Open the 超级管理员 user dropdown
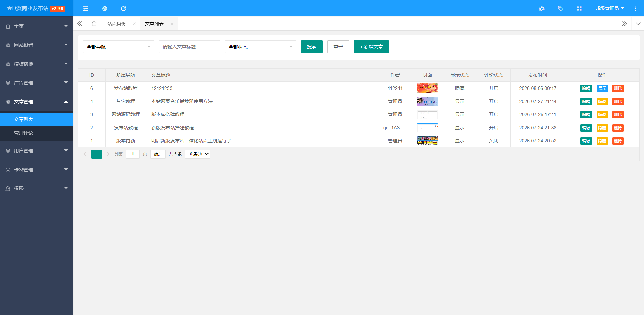 [x=610, y=8]
